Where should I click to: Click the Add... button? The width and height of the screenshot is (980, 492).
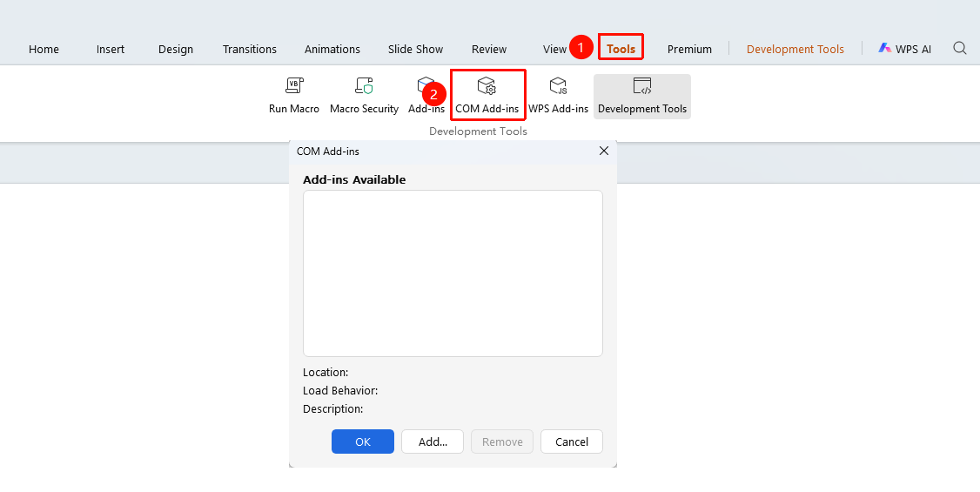[x=433, y=441]
